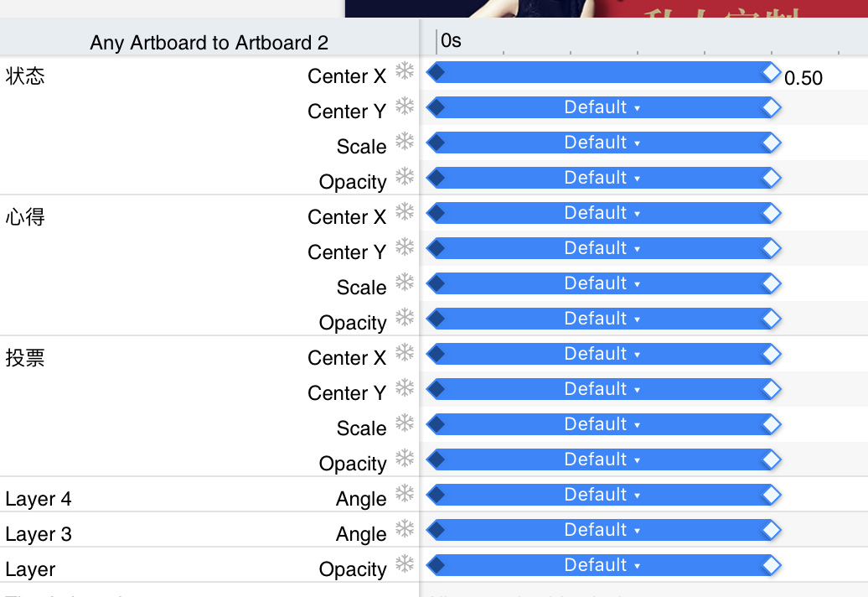Click snowflake icon beside 状态 Center X
The width and height of the screenshot is (868, 597).
click(x=405, y=71)
